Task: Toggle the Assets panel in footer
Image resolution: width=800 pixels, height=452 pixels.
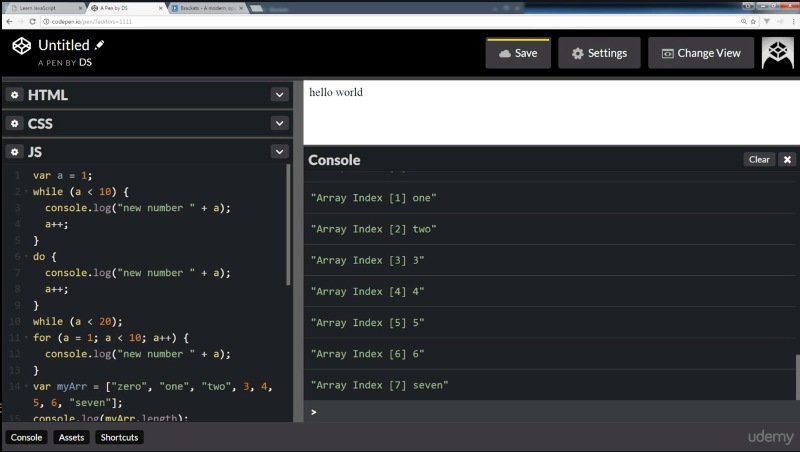Action: coord(71,437)
